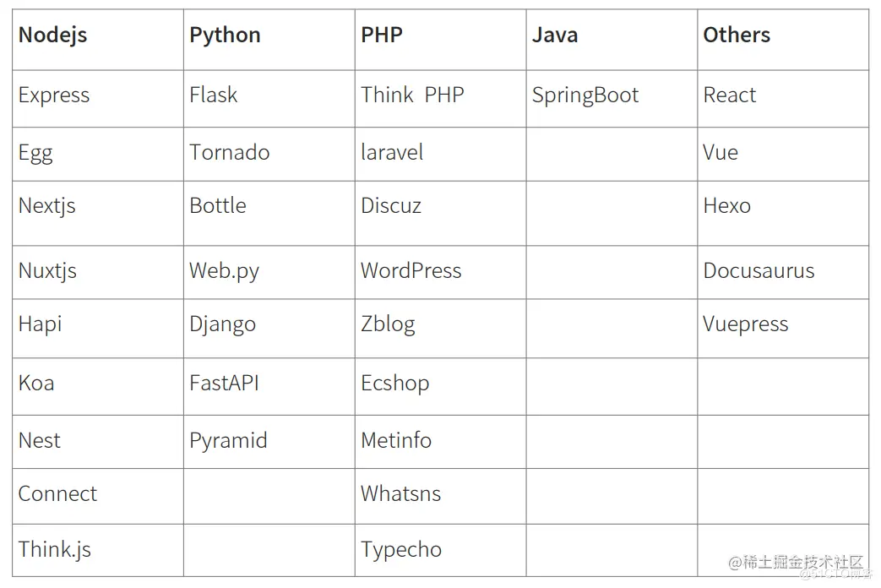The image size is (881, 588).
Task: Click the Django cell
Action: [x=222, y=324]
